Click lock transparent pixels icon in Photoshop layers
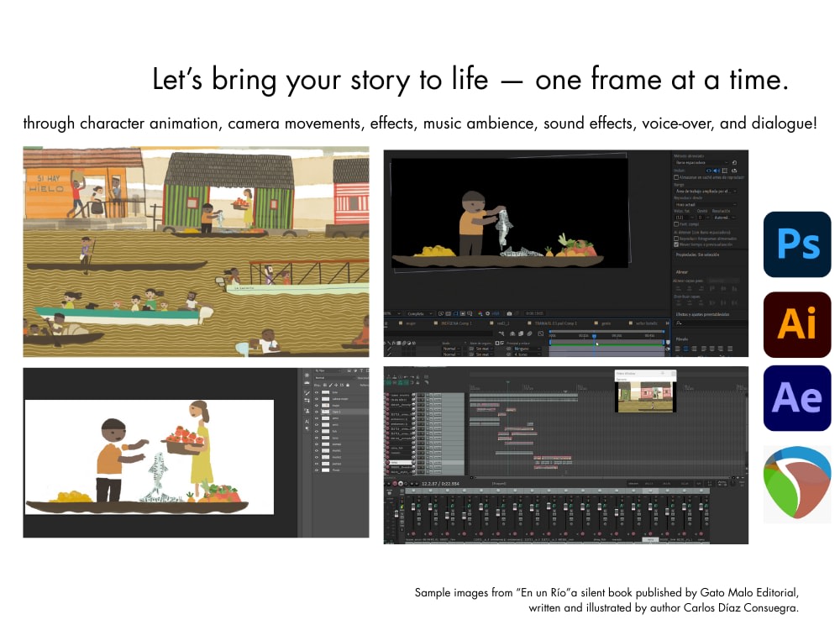 pyautogui.click(x=324, y=386)
